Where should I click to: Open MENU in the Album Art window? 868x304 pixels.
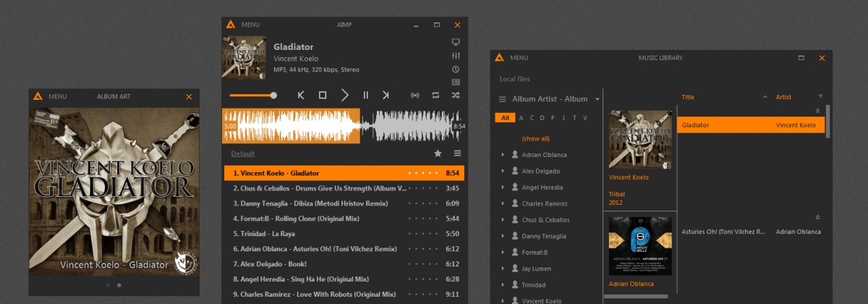click(58, 96)
